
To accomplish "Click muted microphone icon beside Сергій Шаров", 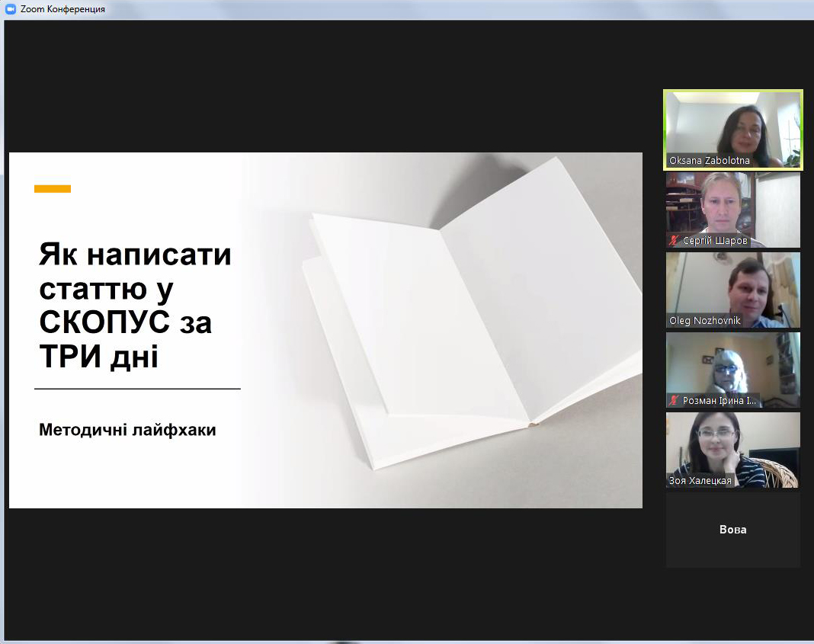I will click(x=674, y=240).
